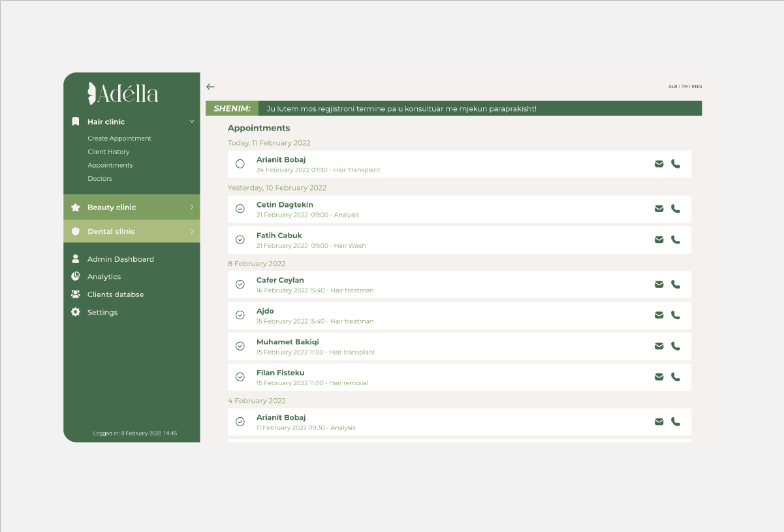
Task: Click 'Today, 11 February 2022' heading
Action: [269, 143]
